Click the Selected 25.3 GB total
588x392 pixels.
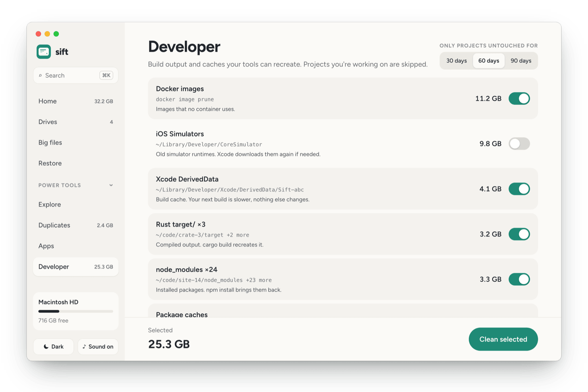pos(169,344)
